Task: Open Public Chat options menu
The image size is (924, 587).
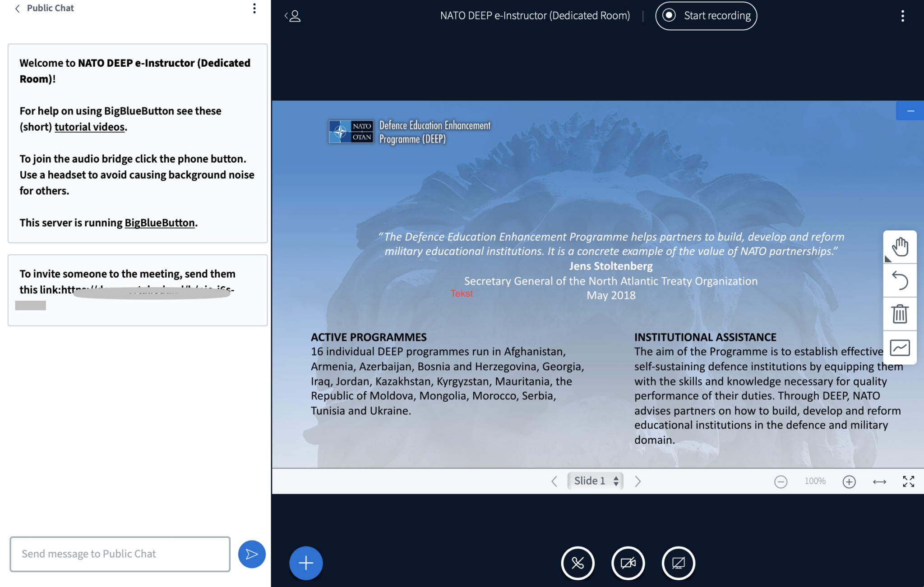Action: (x=254, y=9)
